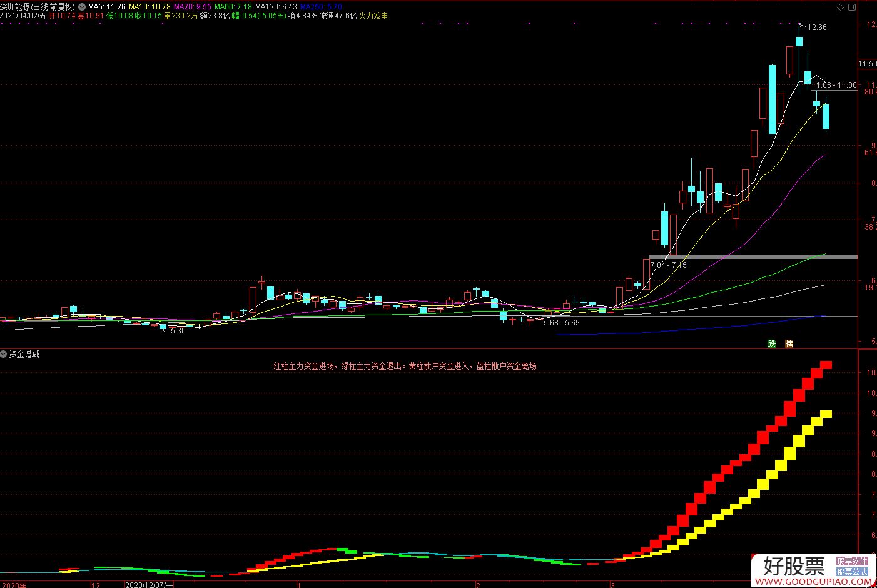Expand the main chart indicator dropdown arrow
877x588 pixels.
(x=81, y=7)
